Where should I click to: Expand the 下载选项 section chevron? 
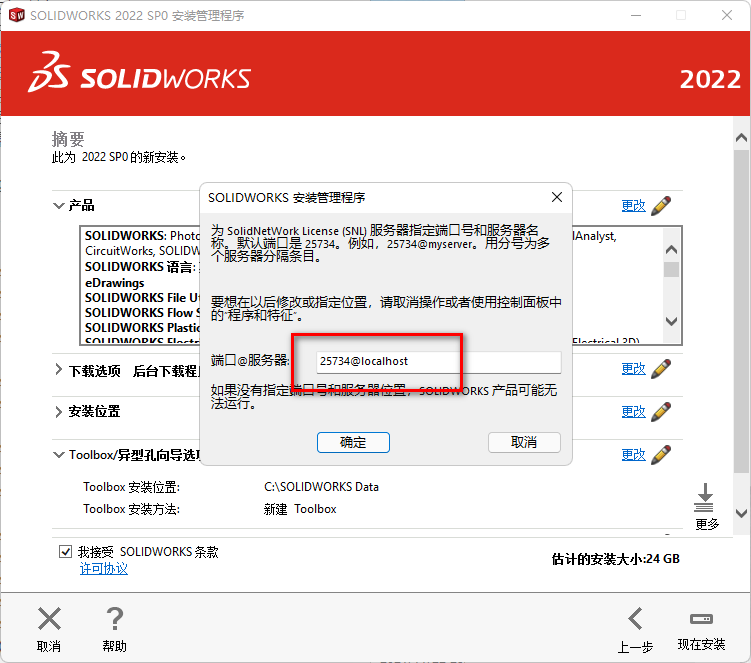pos(58,370)
